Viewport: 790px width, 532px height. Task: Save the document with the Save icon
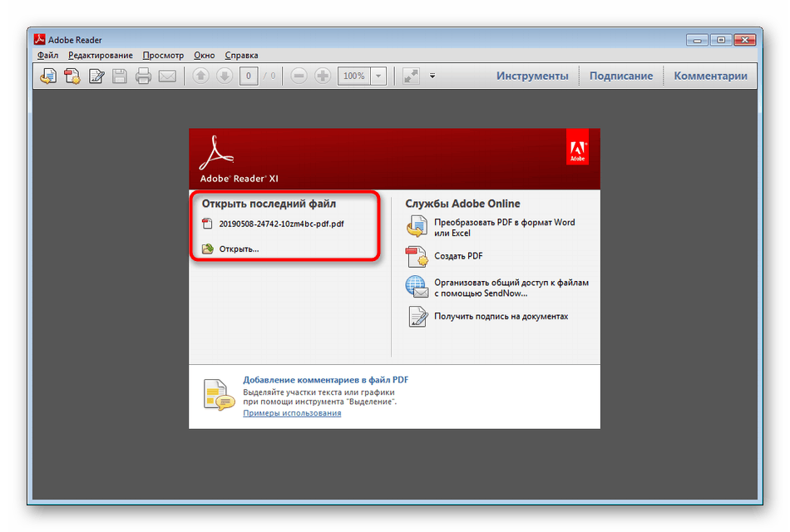(120, 76)
